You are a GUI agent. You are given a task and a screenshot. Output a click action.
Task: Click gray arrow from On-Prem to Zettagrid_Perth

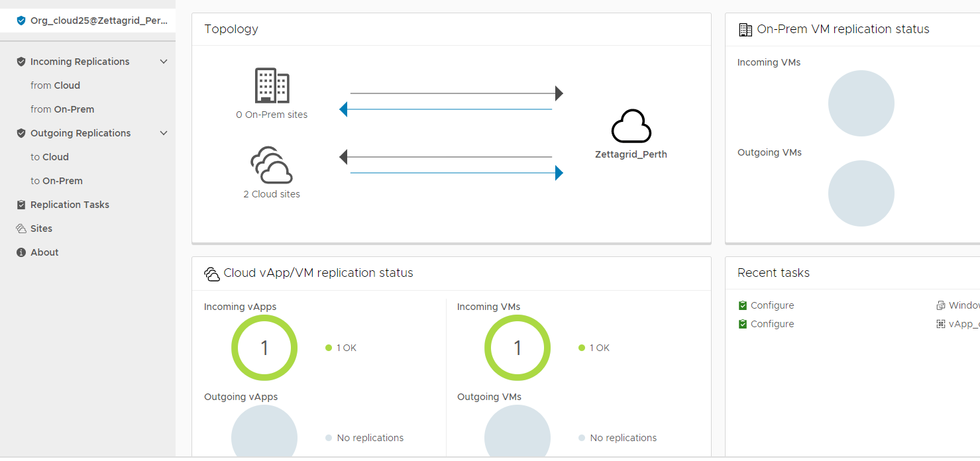(457, 93)
